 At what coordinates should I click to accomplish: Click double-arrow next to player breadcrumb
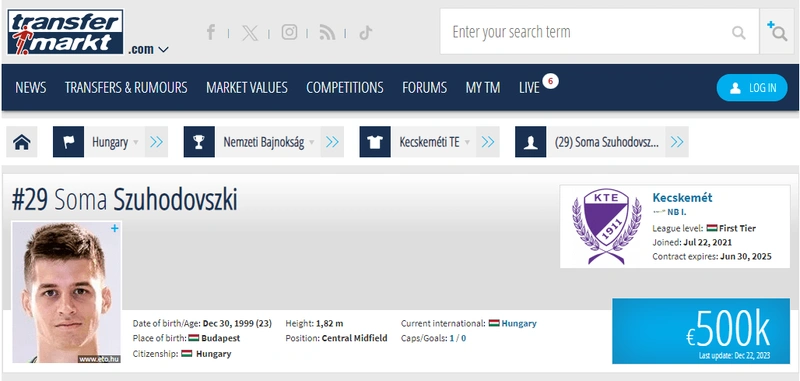[677, 142]
